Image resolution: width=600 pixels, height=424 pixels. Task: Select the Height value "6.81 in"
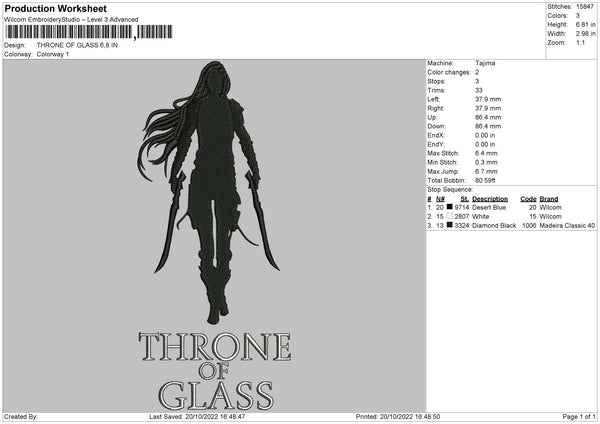(585, 24)
